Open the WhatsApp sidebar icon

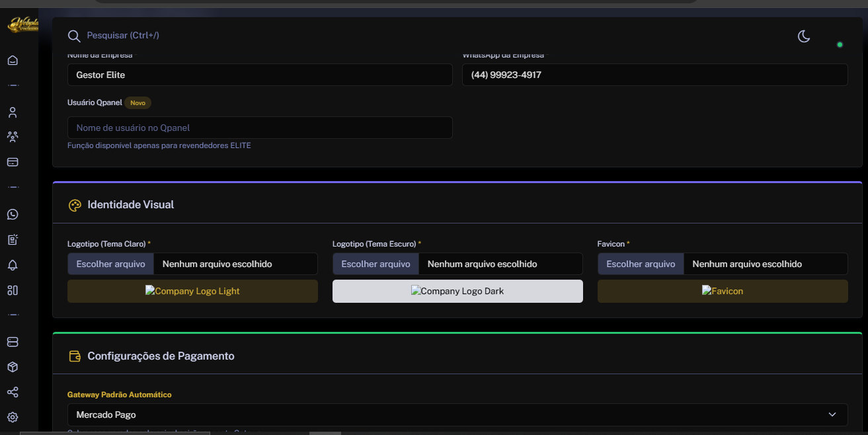[13, 214]
